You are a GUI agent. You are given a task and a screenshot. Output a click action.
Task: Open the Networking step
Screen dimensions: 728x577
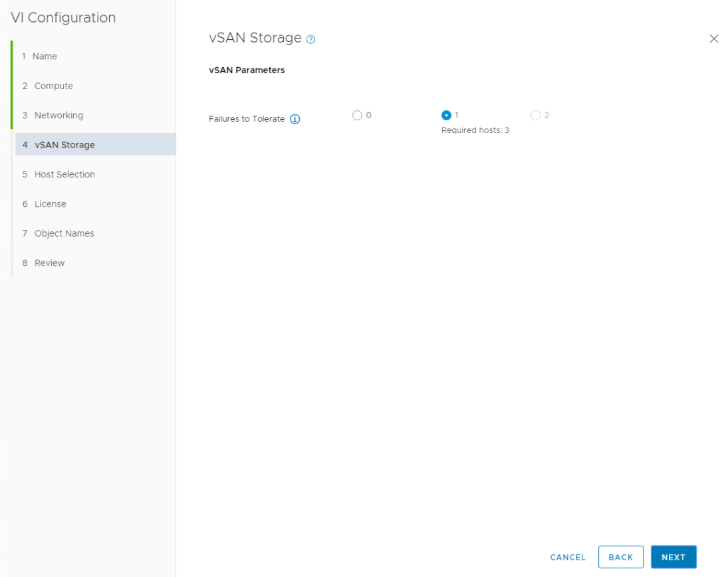[x=59, y=116]
